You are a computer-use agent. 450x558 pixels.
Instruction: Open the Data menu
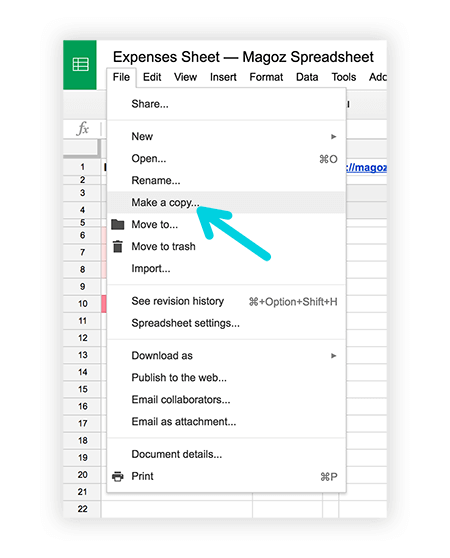(x=307, y=77)
